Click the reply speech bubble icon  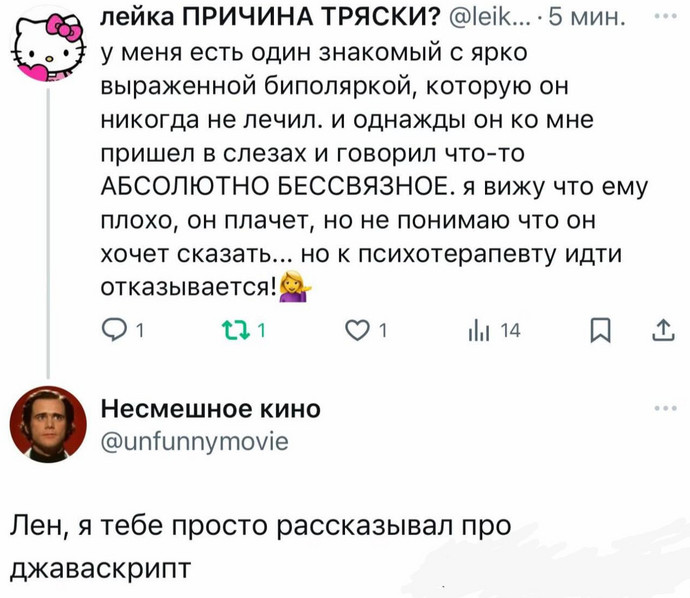point(116,330)
